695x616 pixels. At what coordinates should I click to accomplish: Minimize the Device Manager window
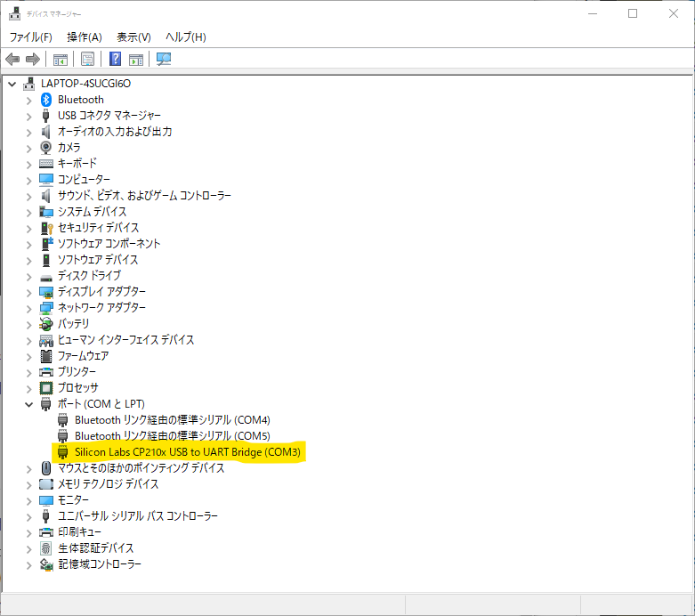coord(593,13)
